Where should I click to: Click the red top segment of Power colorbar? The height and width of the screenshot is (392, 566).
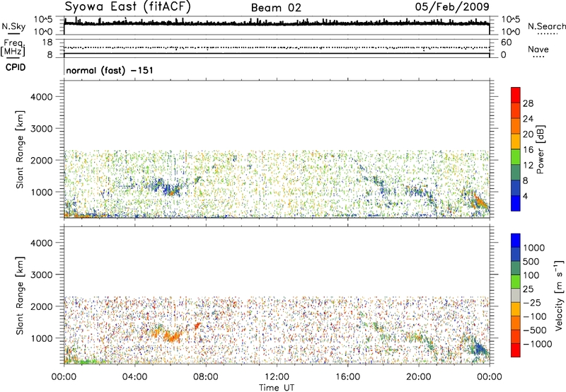point(516,95)
